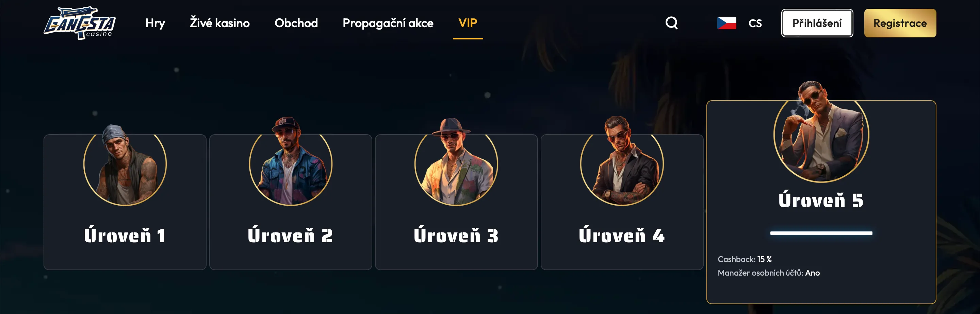Go to Živé kasino section
980x314 pixels.
pyautogui.click(x=220, y=23)
